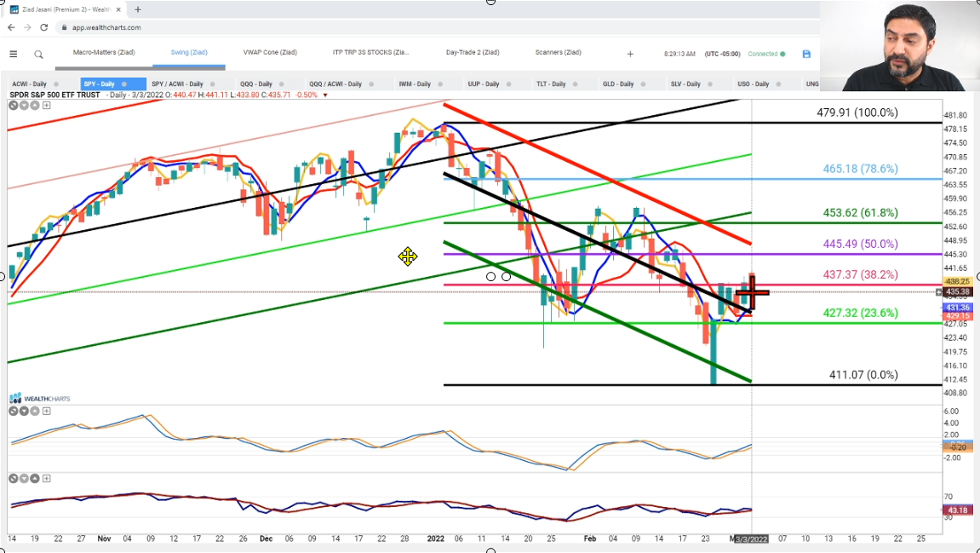Click the magnifying glass search icon
The height and width of the screenshot is (553, 980).
point(39,55)
